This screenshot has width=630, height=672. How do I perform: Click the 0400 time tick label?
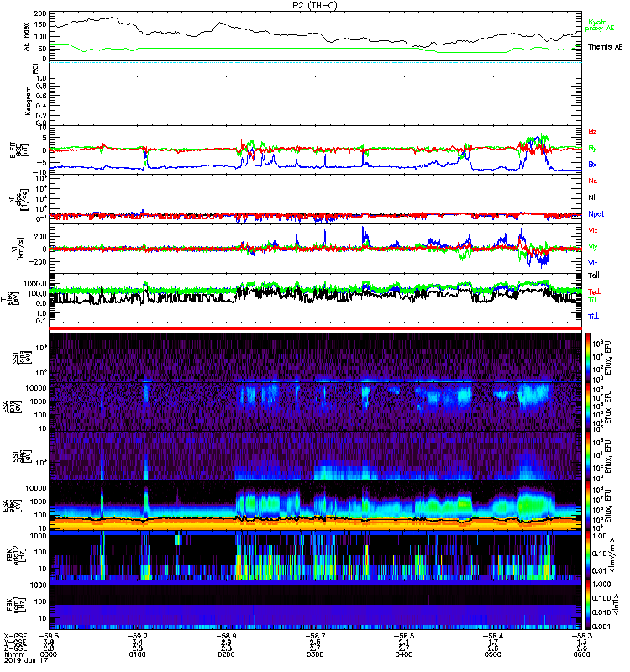point(404,654)
